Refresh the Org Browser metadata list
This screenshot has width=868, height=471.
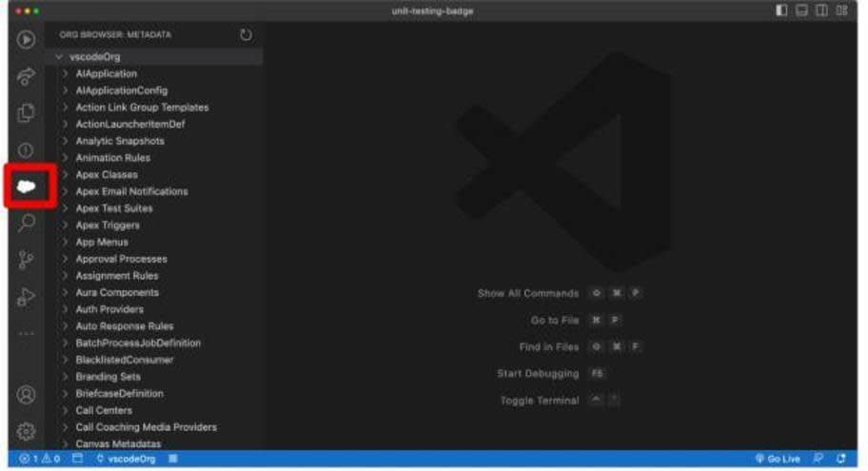246,35
